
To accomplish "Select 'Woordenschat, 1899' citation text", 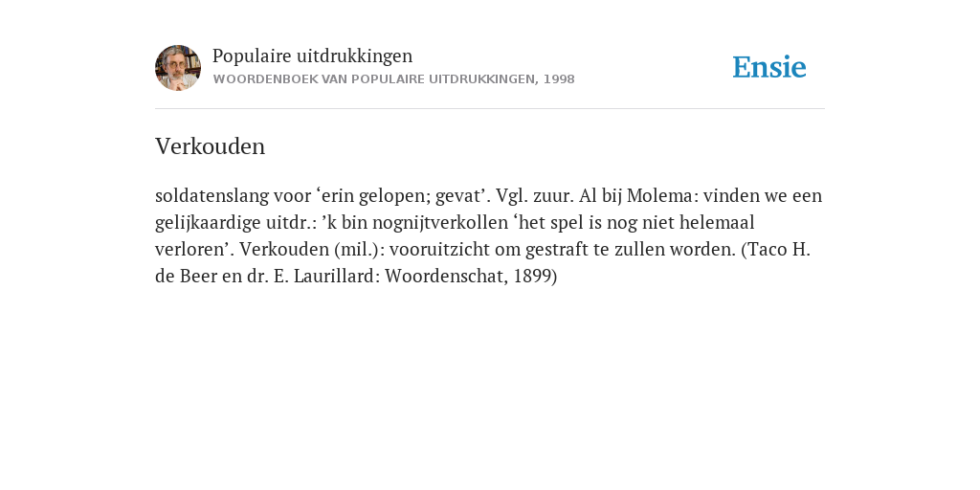I will (x=468, y=277).
